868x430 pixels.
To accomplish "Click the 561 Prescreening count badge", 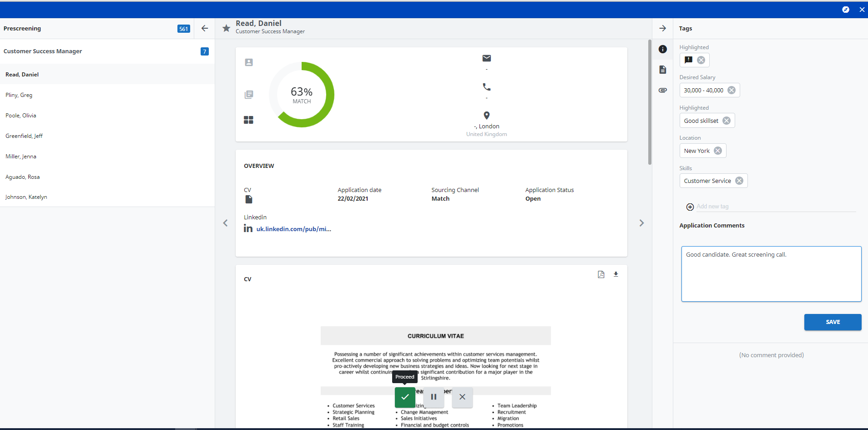I will 183,29.
